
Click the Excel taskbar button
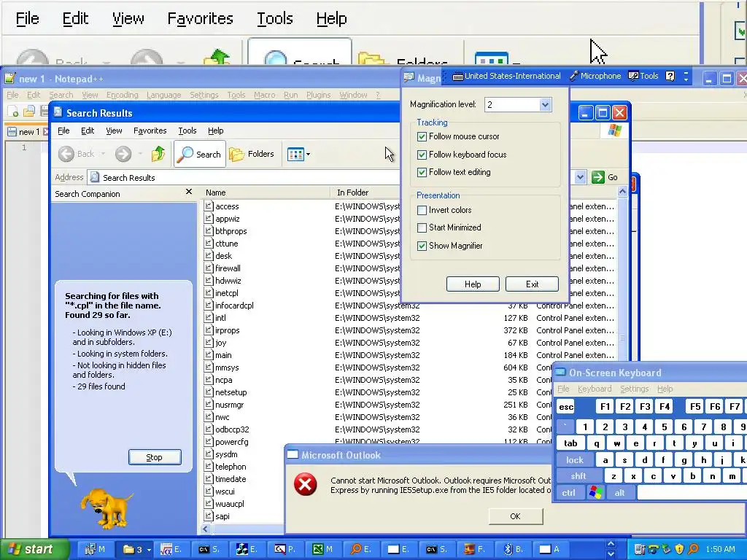322,549
